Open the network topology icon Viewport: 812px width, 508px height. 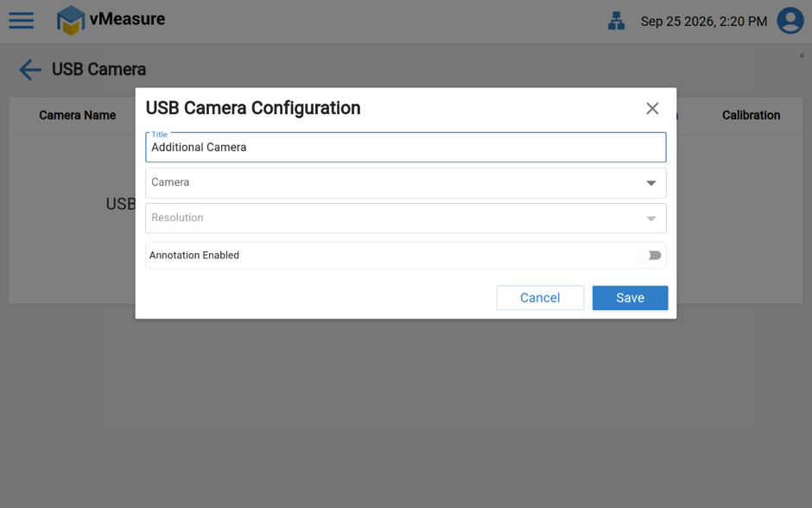tap(616, 22)
